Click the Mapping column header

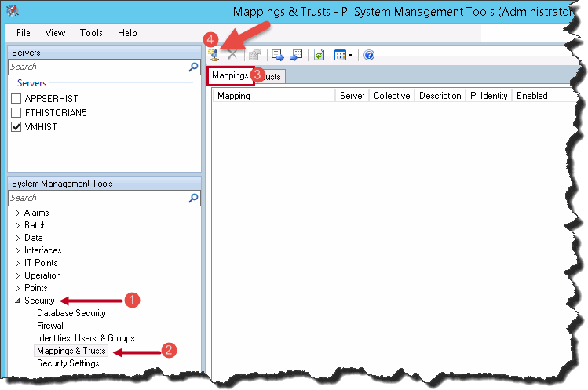tap(274, 96)
